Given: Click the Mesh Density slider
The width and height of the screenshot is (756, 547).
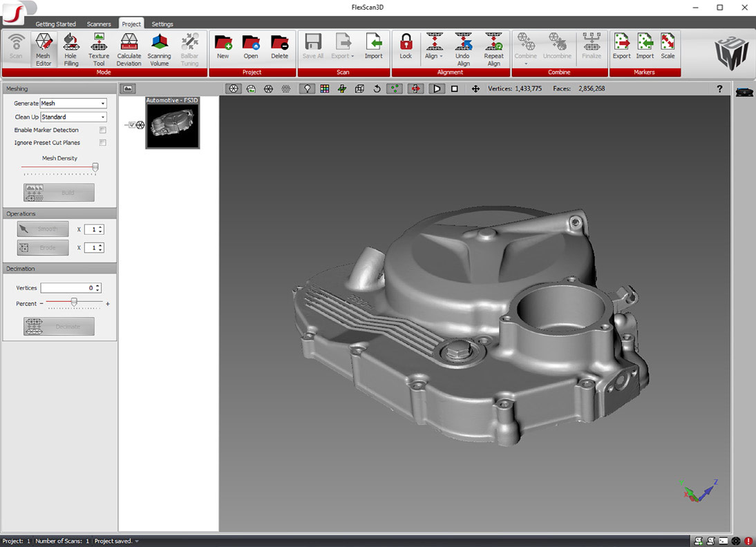Looking at the screenshot, I should coord(95,167).
